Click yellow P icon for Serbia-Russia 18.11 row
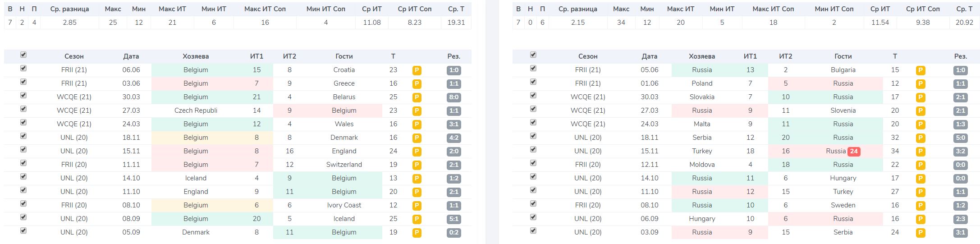This screenshot has width=980, height=244. [x=920, y=138]
